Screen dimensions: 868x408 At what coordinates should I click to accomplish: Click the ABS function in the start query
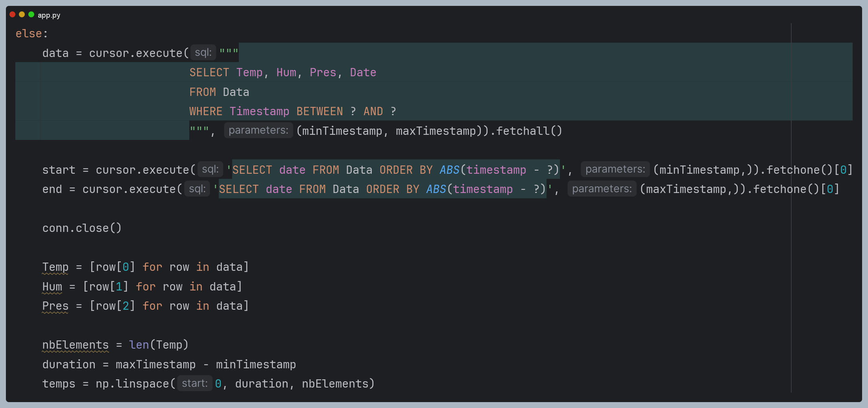449,170
